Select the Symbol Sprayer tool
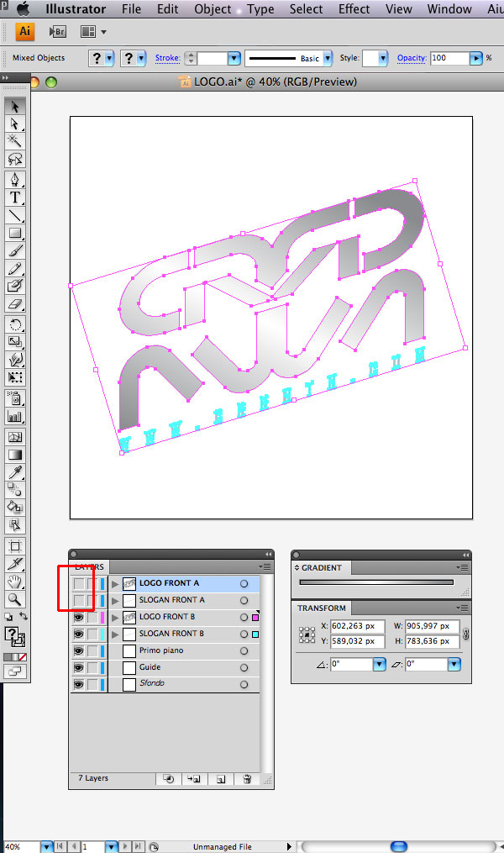This screenshot has height=853, width=504. pos(14,398)
